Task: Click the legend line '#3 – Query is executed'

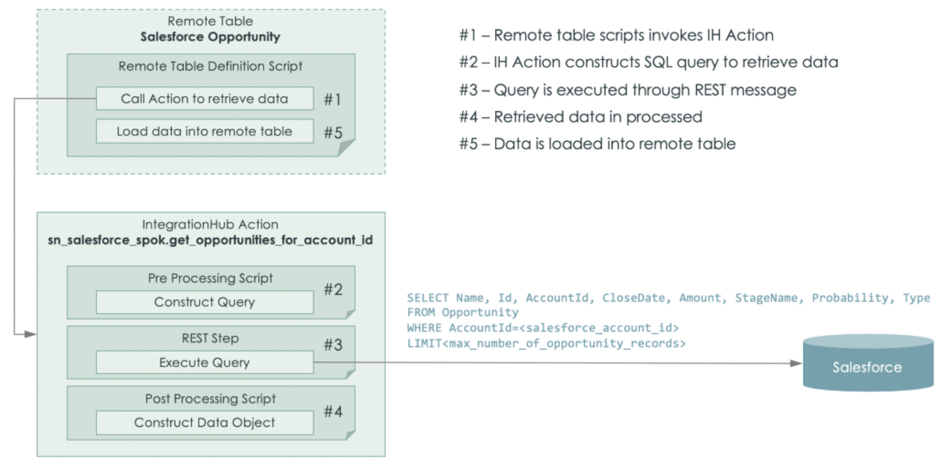Action: click(628, 90)
